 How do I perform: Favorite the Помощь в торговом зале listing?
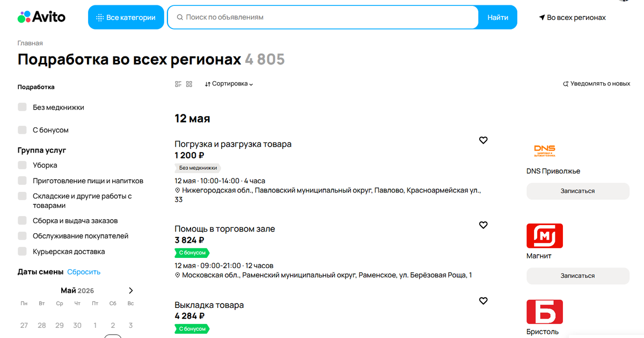click(x=483, y=225)
